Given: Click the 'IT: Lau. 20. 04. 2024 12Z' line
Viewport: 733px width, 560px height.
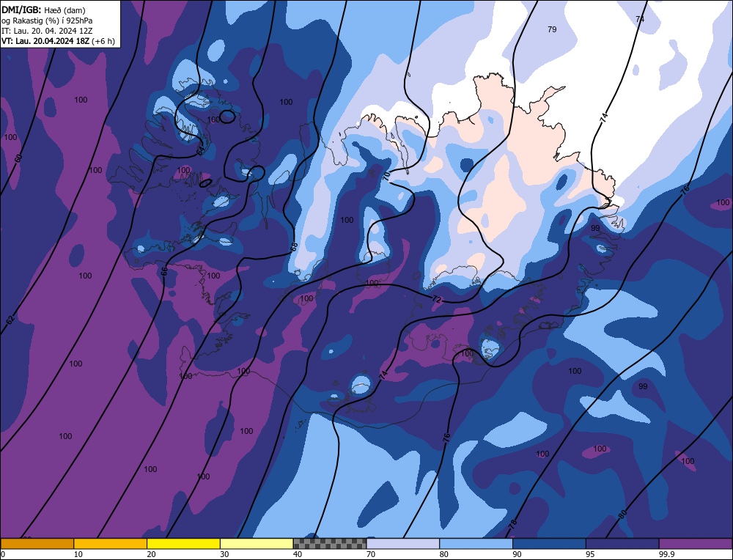Looking at the screenshot, I should click(x=47, y=31).
